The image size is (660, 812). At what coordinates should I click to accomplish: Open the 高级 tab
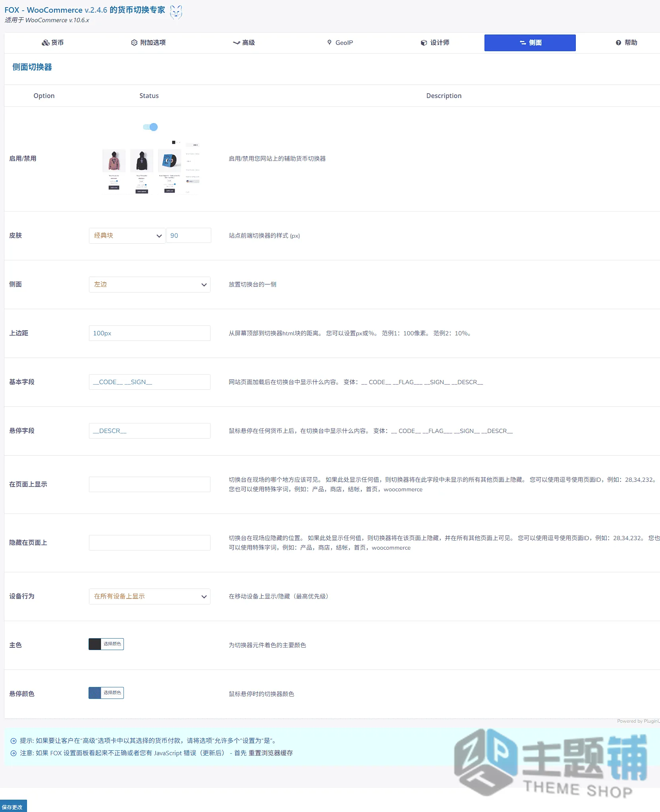pyautogui.click(x=244, y=43)
